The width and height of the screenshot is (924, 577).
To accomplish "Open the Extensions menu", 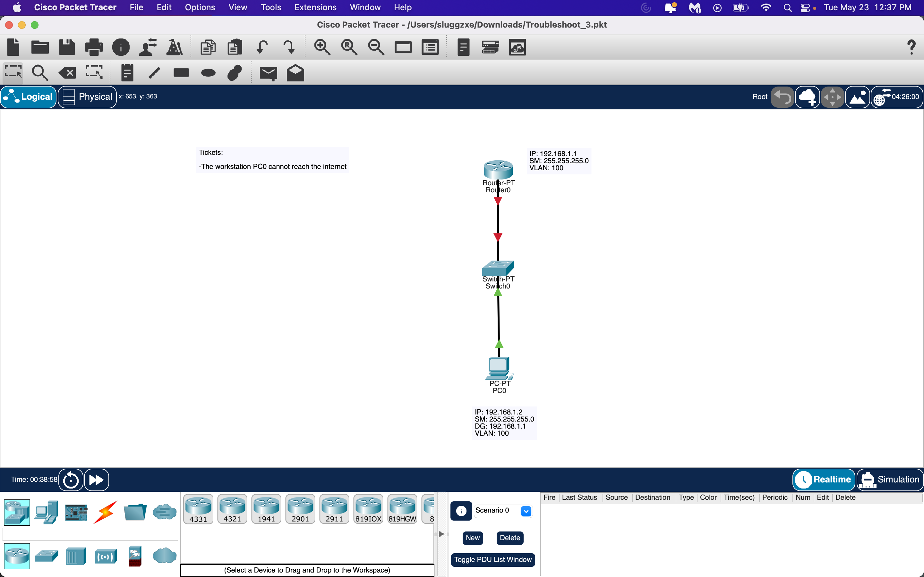I will (x=315, y=7).
